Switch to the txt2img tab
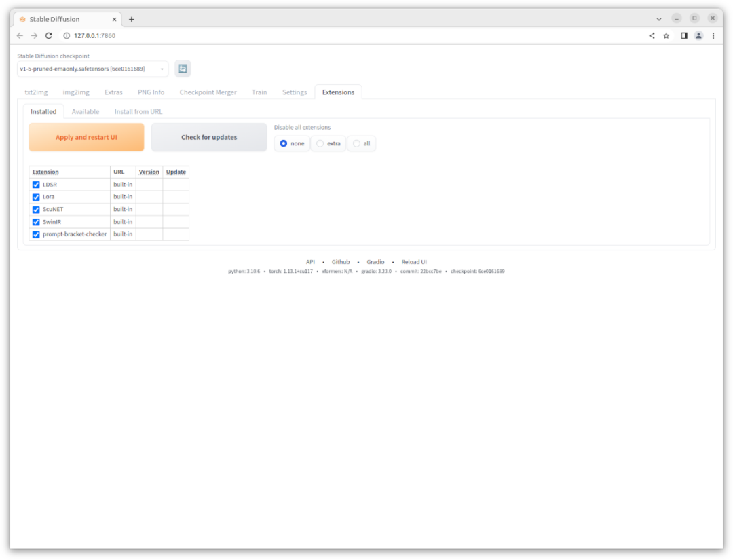This screenshot has width=733, height=560. pos(36,92)
